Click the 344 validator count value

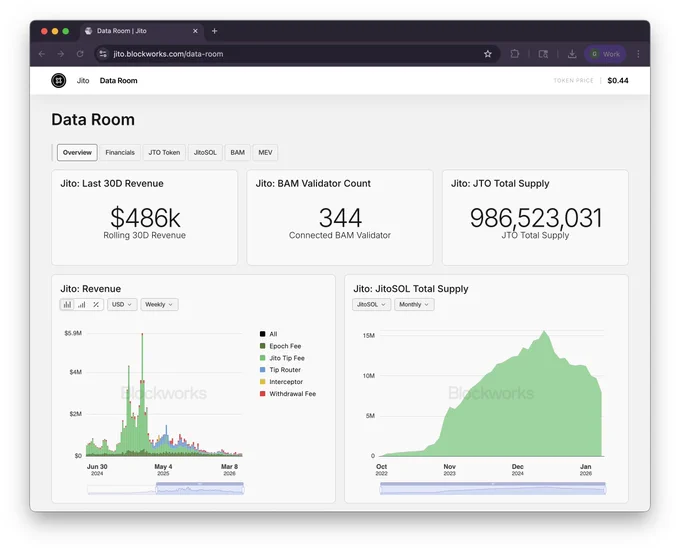(340, 218)
